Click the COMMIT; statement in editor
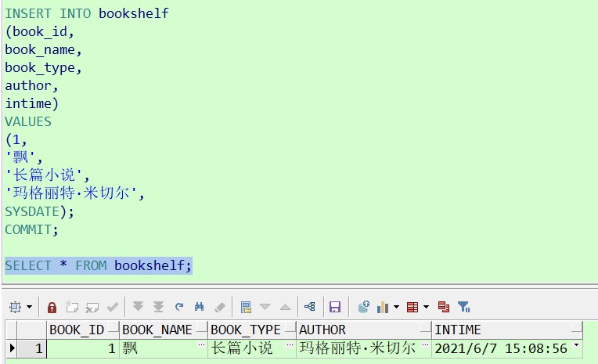The width and height of the screenshot is (598, 364). (31, 229)
